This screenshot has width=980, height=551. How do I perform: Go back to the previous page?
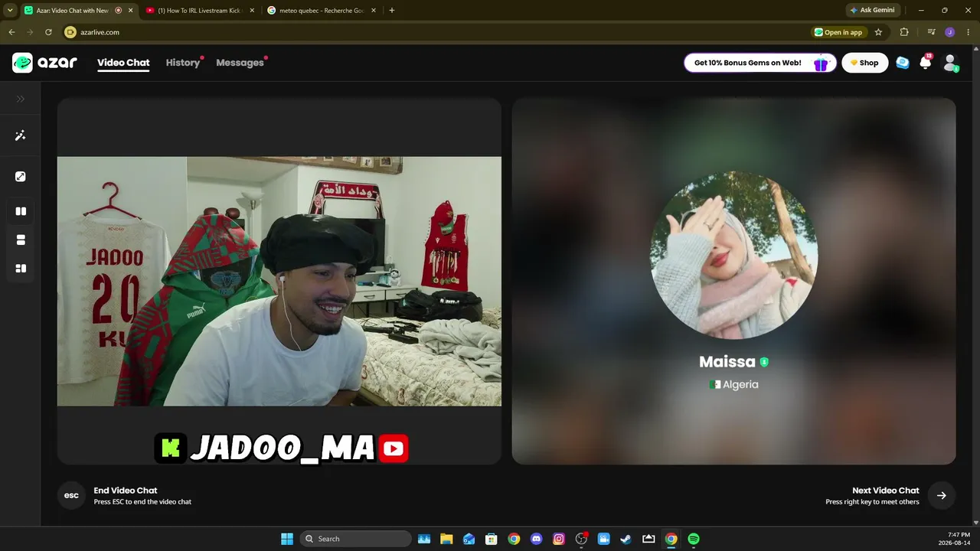click(11, 32)
